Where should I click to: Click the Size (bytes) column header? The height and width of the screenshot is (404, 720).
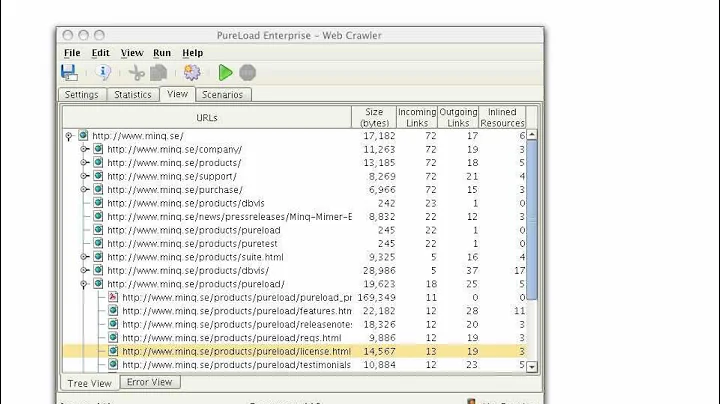(374, 118)
